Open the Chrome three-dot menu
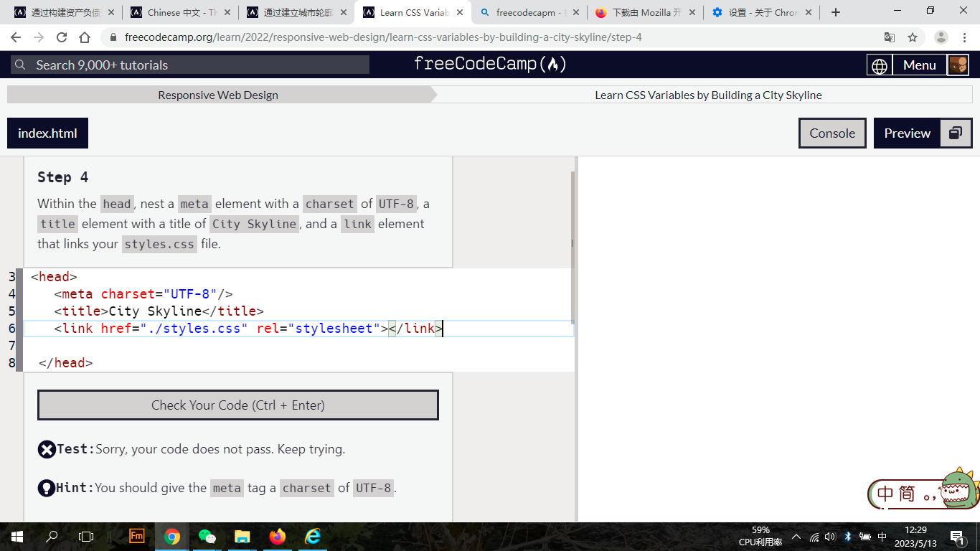The height and width of the screenshot is (551, 980). click(964, 37)
